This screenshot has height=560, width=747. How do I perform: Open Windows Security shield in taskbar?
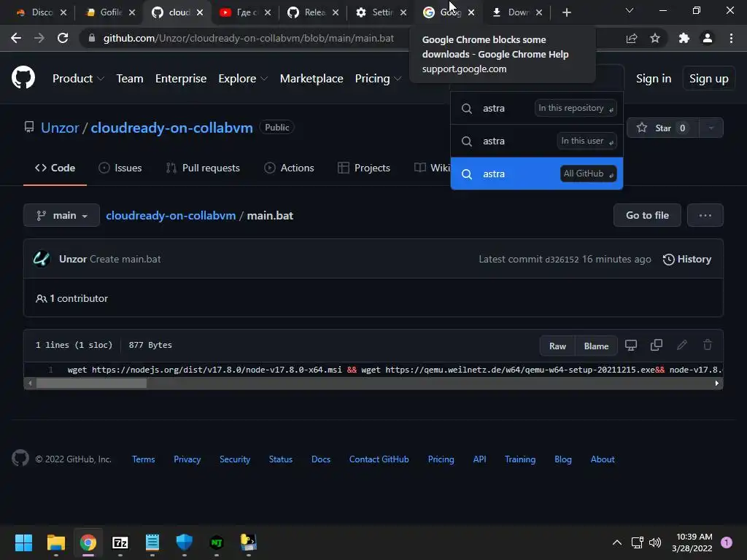point(185,542)
